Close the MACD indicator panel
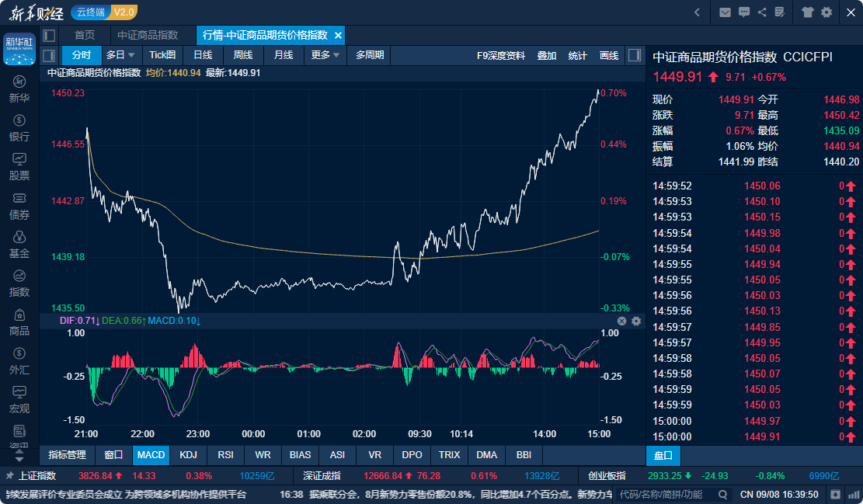The height and width of the screenshot is (504, 863). point(622,321)
